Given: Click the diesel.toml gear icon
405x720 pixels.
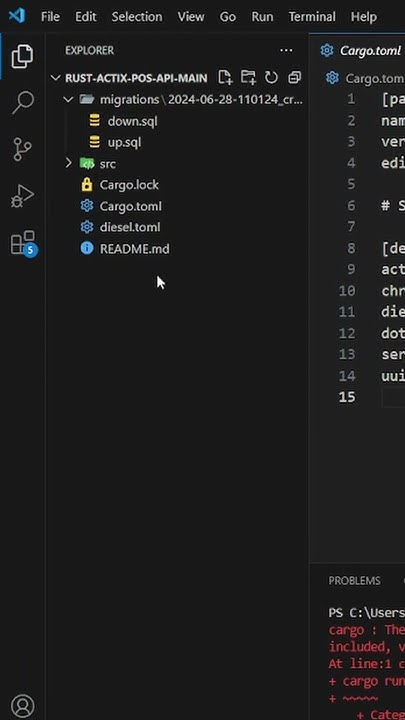Looking at the screenshot, I should pos(87,227).
